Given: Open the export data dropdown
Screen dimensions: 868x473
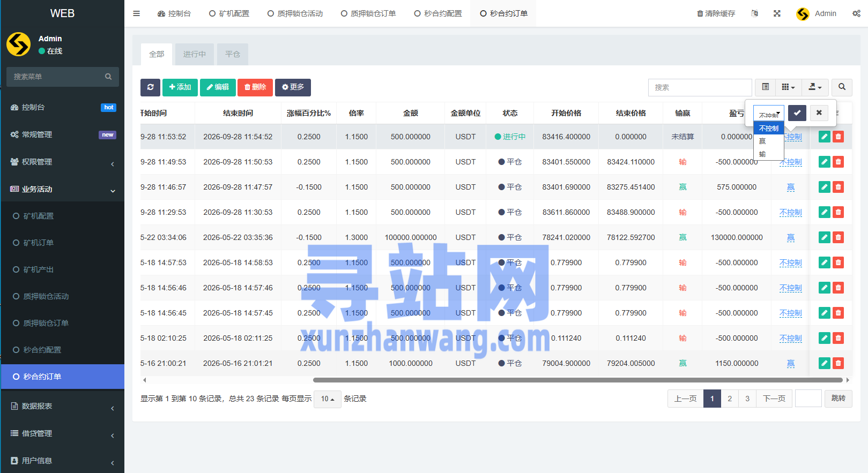Looking at the screenshot, I should point(815,87).
